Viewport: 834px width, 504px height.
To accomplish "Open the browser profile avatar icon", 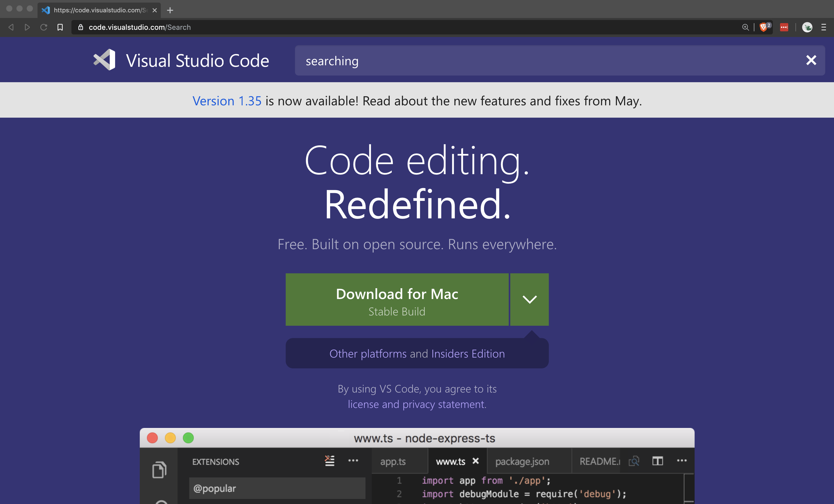I will [x=807, y=27].
